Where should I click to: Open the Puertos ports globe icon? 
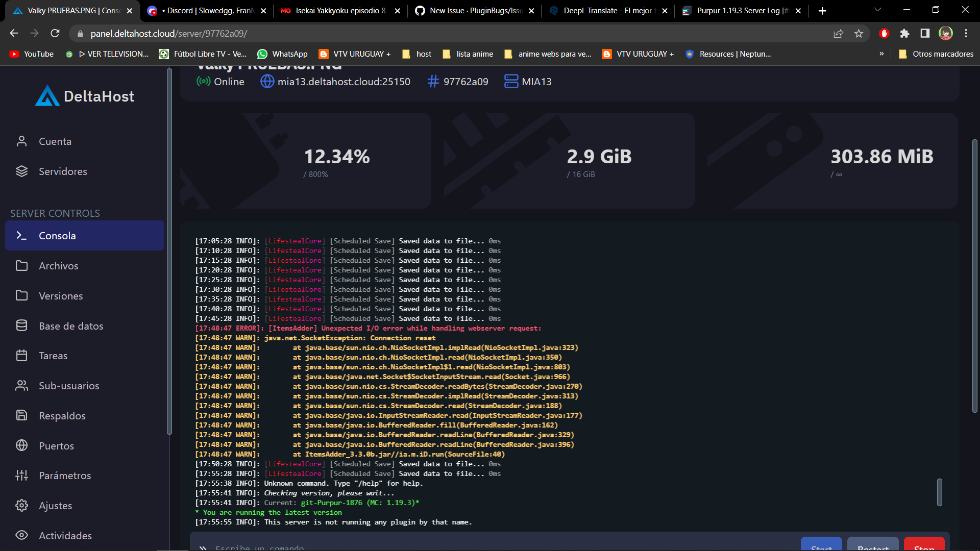[22, 445]
